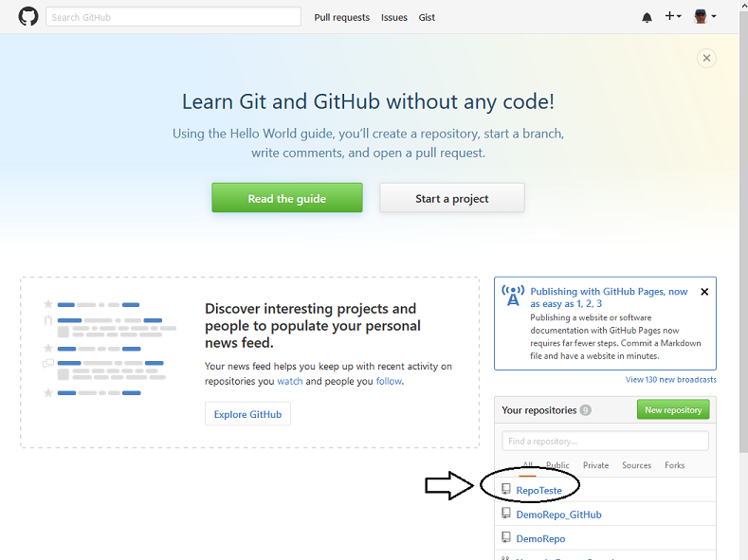Close the GitHub Pages broadcast notice
Screen dimensions: 748x560
coord(704,292)
